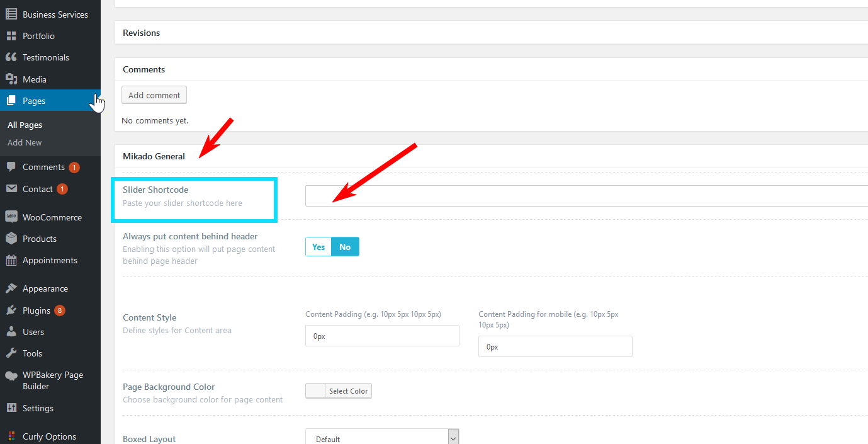Click the Tools wrench icon

[11, 353]
